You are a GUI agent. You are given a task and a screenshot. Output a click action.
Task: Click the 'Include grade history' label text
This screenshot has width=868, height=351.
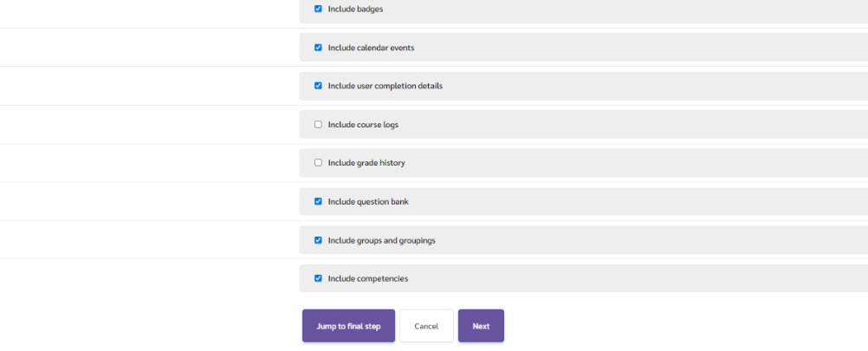point(366,163)
